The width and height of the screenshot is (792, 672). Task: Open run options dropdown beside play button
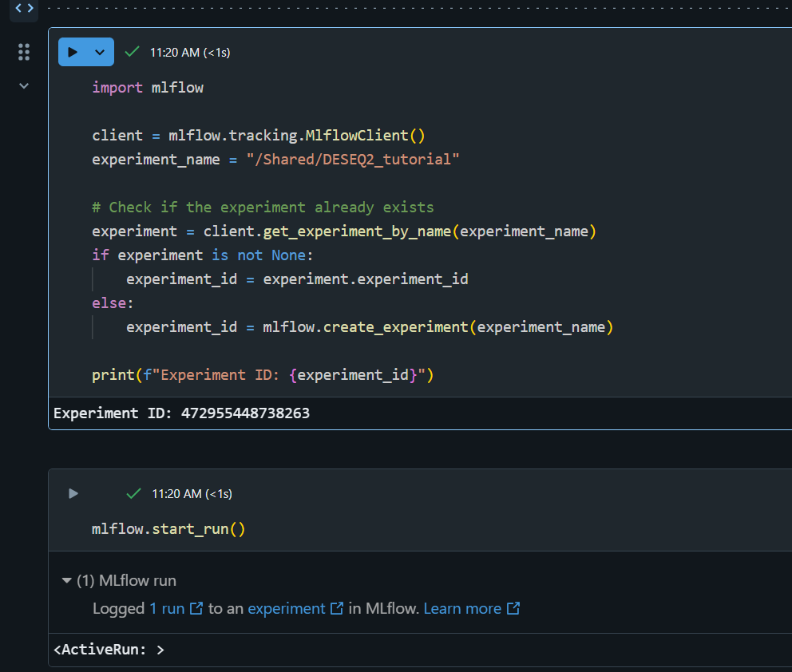(x=100, y=52)
